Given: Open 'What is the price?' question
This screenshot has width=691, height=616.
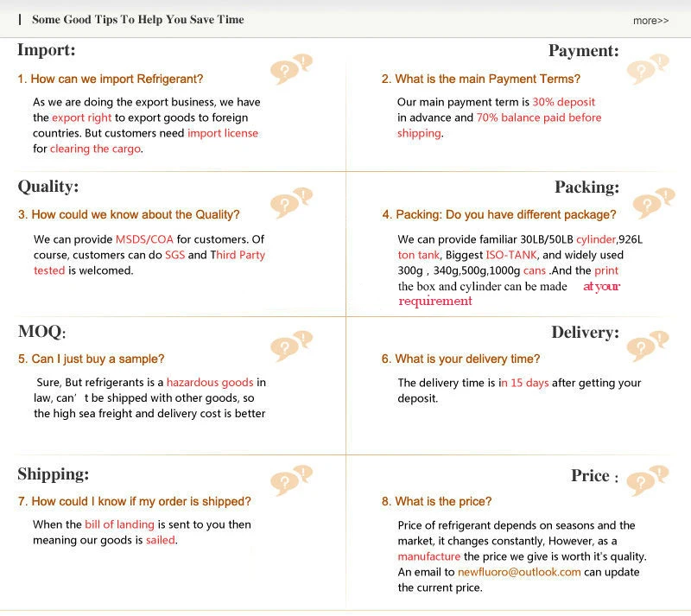Looking at the screenshot, I should [436, 501].
